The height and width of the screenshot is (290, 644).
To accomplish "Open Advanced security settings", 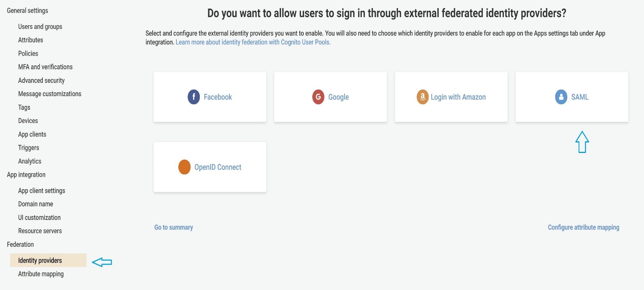I will [x=41, y=81].
